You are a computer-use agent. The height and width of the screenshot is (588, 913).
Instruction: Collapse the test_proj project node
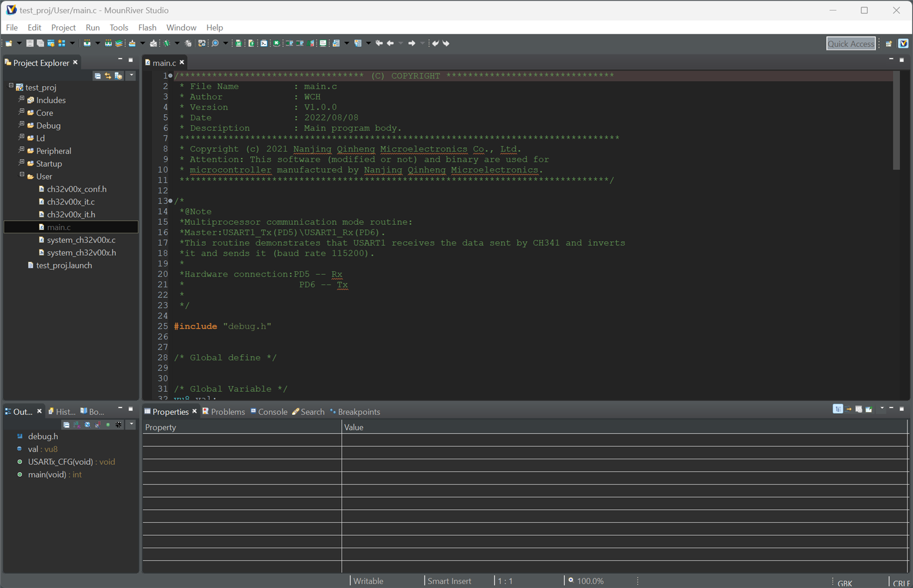11,86
